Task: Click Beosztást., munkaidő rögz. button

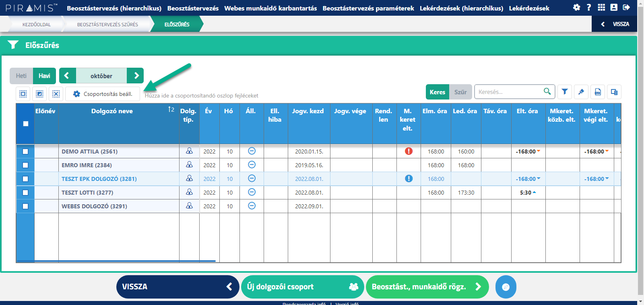Action: [x=427, y=287]
